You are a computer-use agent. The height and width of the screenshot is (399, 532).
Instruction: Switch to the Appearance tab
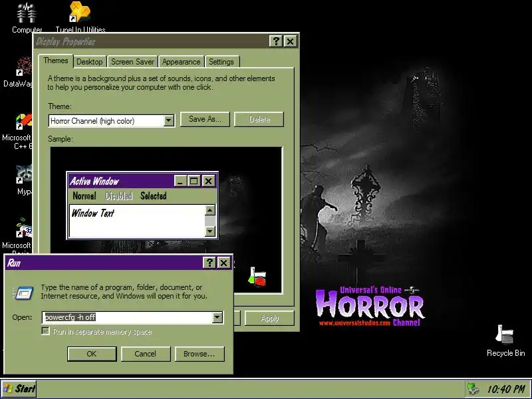pyautogui.click(x=181, y=62)
